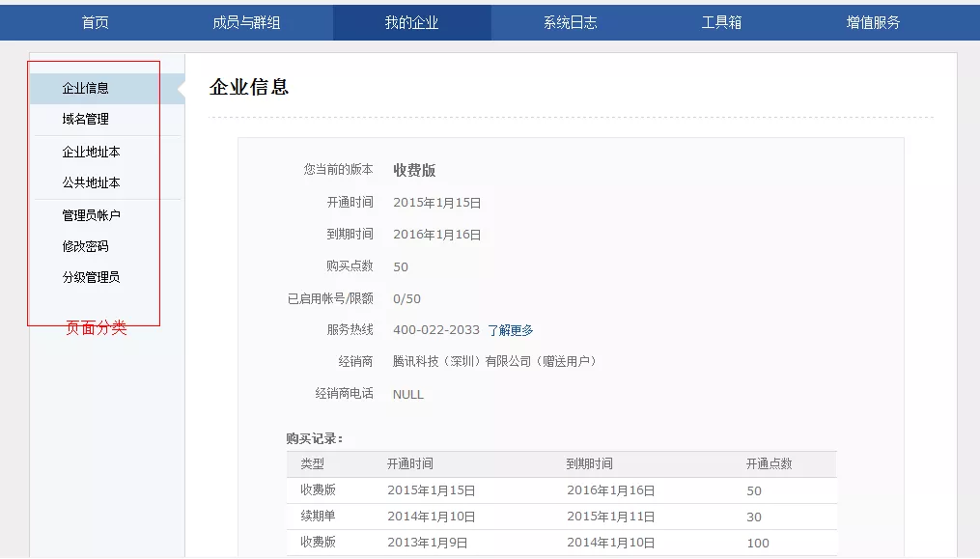Go to the 首页 navigation tab
Screen dimensions: 980x559
[95, 22]
